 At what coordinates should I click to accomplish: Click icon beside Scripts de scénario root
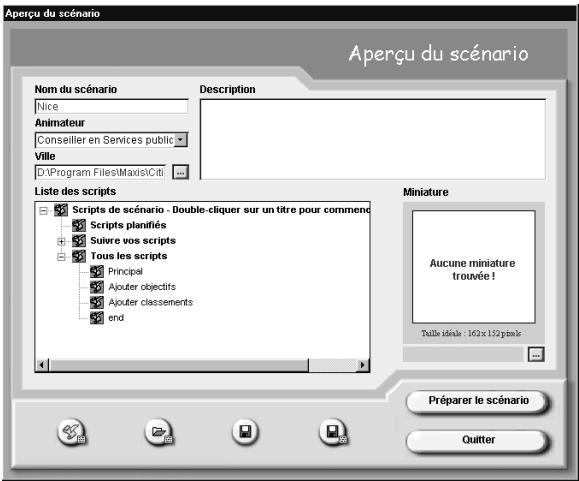61,210
